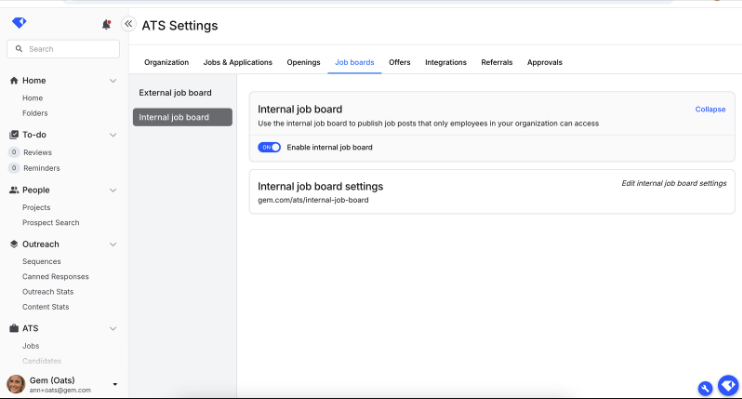The image size is (742, 399).
Task: Open the notifications bell
Action: pos(106,25)
